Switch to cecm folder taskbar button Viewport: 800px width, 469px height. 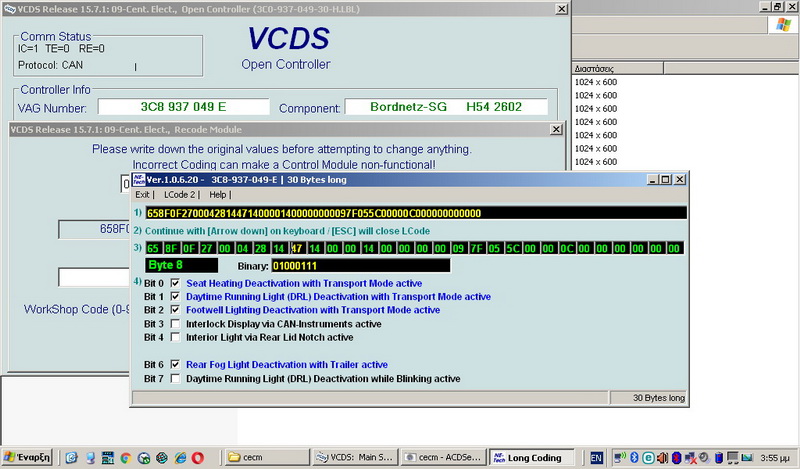pos(268,457)
